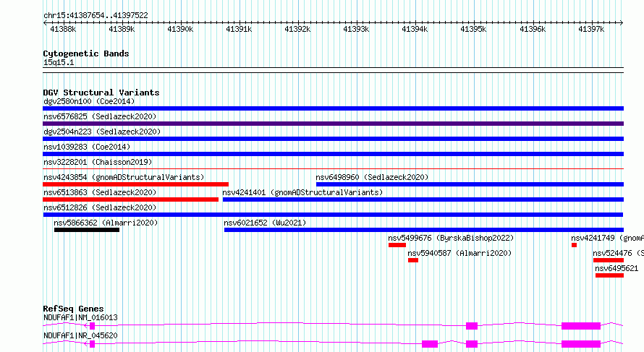Click the 41394k ruler position
This screenshot has width=644, height=352.
click(x=415, y=29)
